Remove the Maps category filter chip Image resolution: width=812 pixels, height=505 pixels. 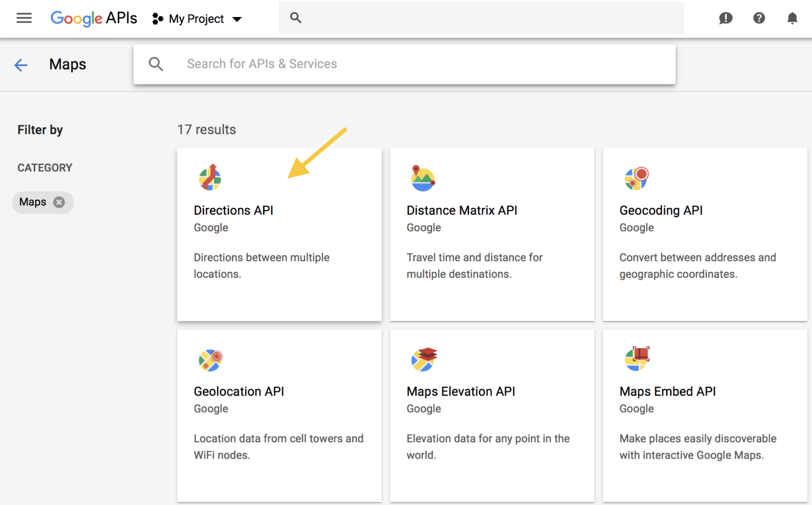click(59, 202)
